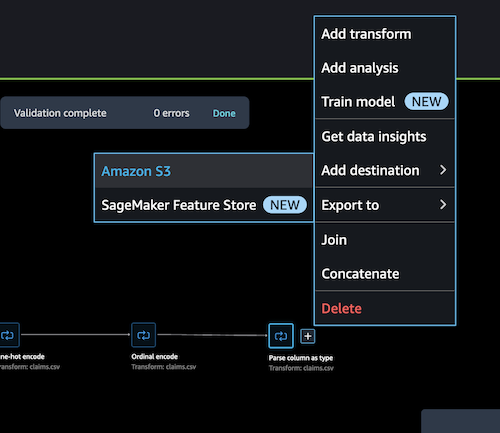500x433 pixels.
Task: Click the Ordinal encode node label
Action: (155, 357)
